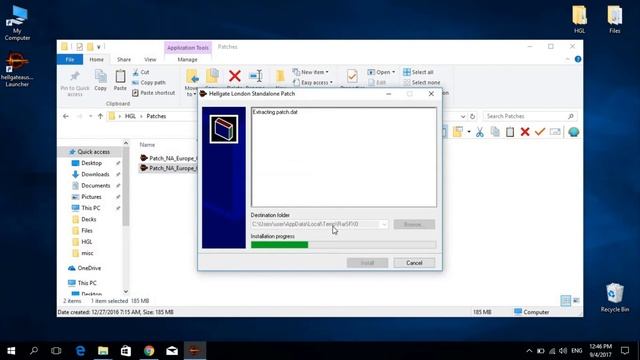Viewport: 640px width, 360px height.
Task: Open the Manage tab under Application Tools
Action: pyautogui.click(x=187, y=60)
